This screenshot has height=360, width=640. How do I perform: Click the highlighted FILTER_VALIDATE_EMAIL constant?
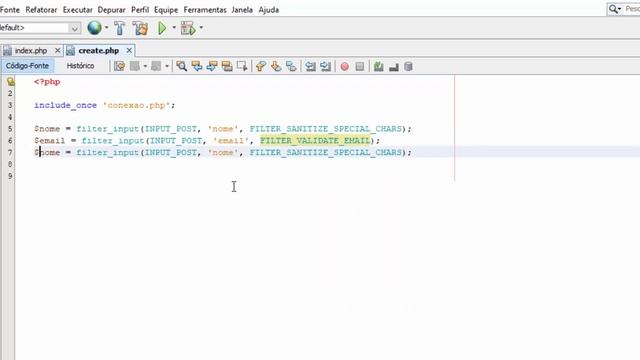pos(315,140)
